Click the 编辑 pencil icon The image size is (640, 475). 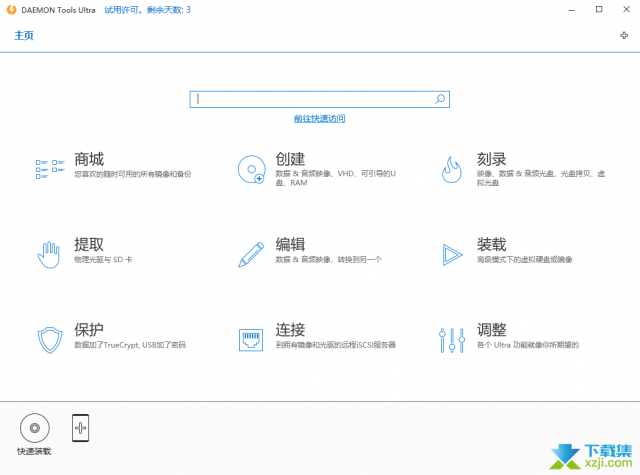(251, 255)
